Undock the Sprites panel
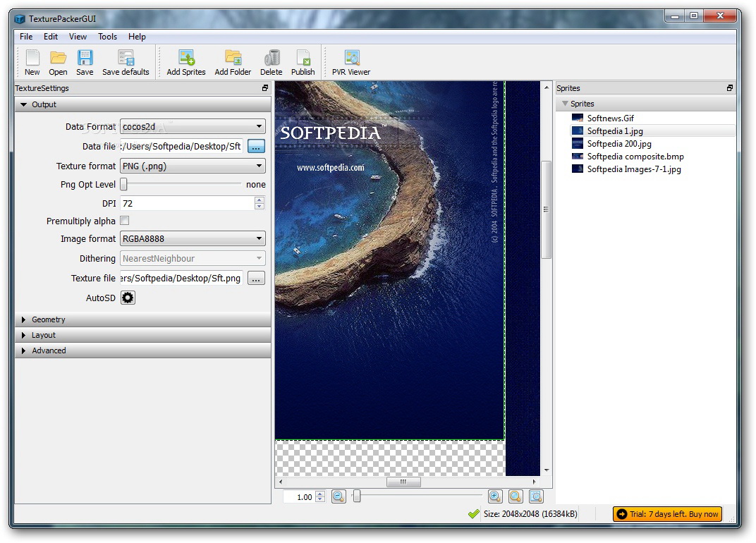Screen dimensions: 756x543 coord(730,87)
